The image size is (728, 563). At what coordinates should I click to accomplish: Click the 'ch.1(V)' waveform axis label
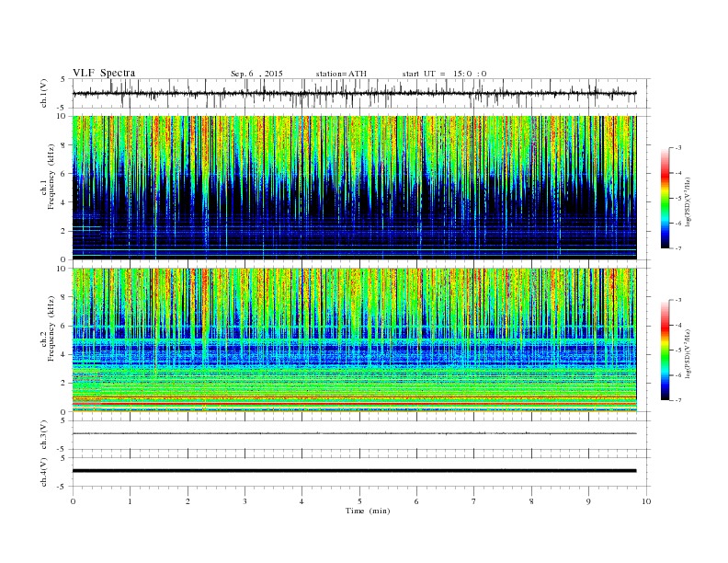[44, 93]
